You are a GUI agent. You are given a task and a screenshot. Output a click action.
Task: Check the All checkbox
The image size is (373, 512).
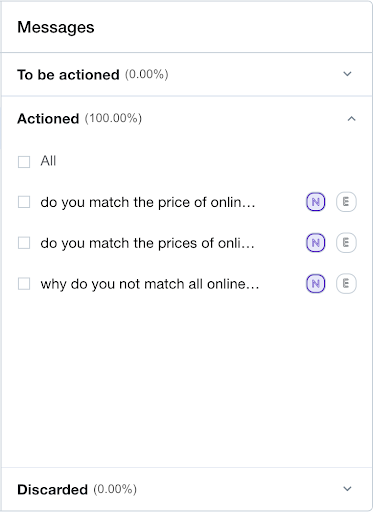click(24, 162)
